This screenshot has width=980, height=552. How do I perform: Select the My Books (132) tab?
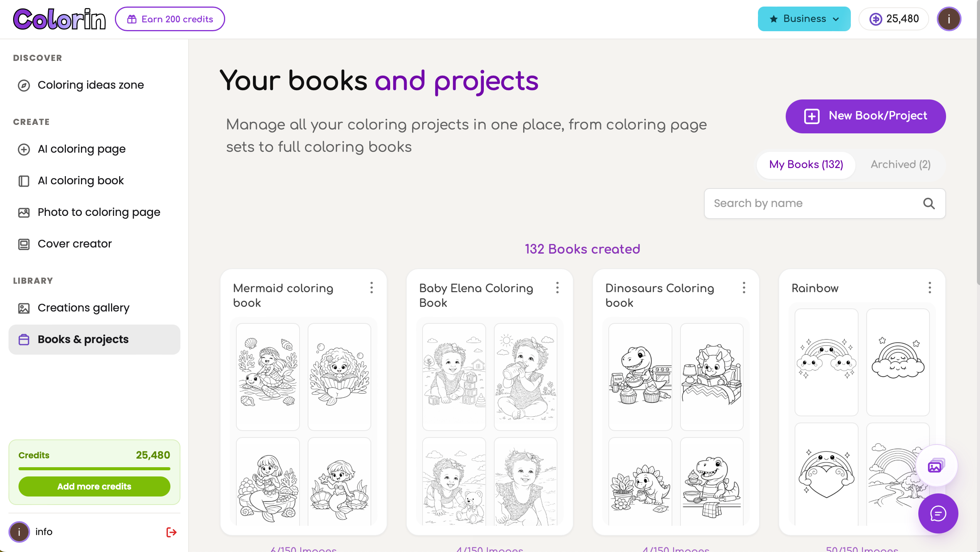806,165
